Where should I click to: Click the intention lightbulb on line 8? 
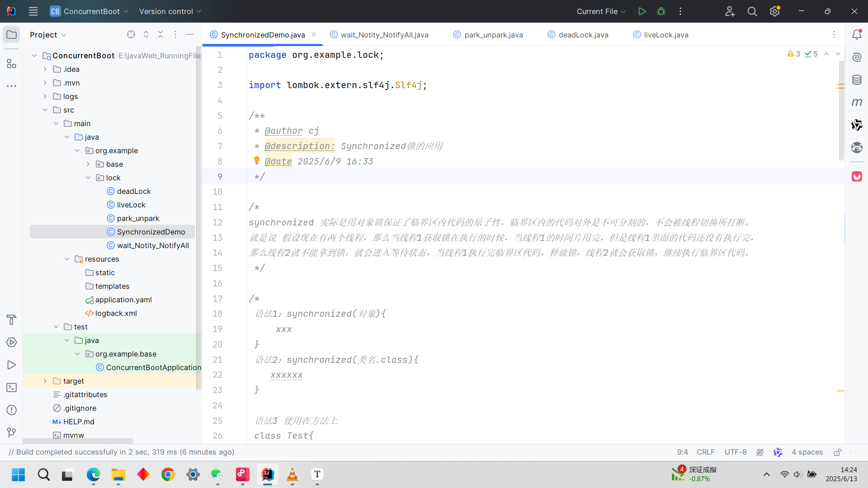pyautogui.click(x=257, y=160)
